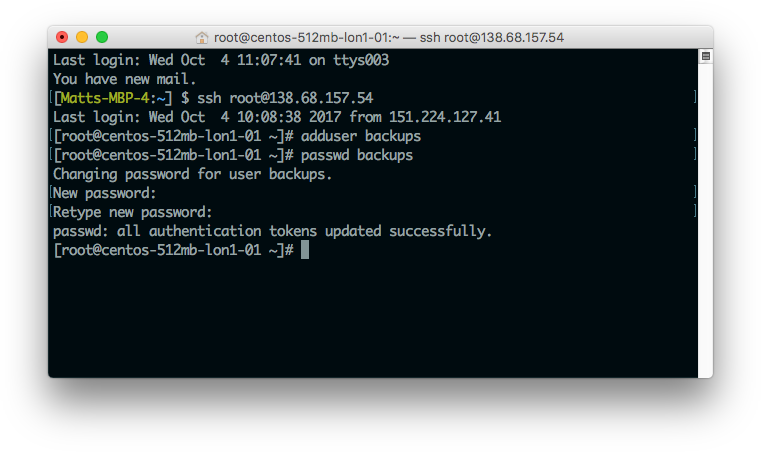Click the window title showing ssh root@138.68.157.54
Screen dimensions: 761x452
(389, 37)
